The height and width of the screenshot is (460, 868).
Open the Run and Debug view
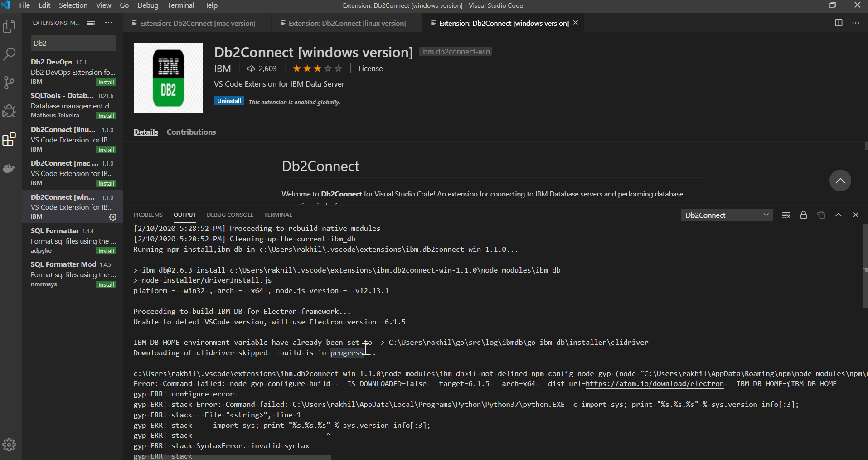[9, 111]
